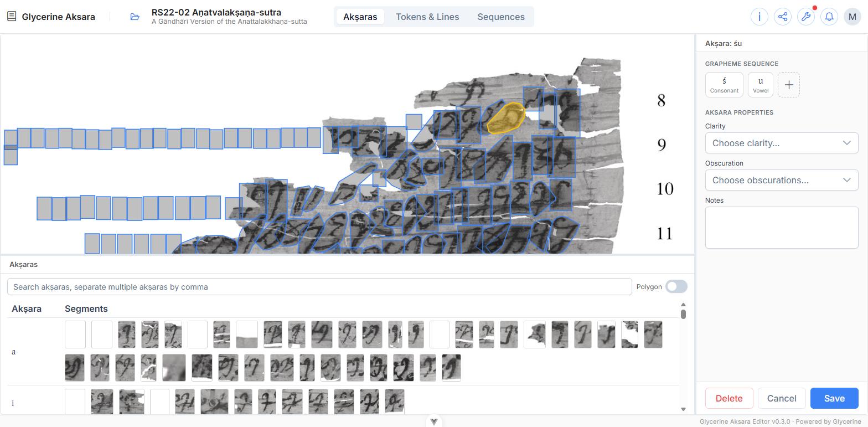Toggle the Polygon switch

(x=676, y=286)
